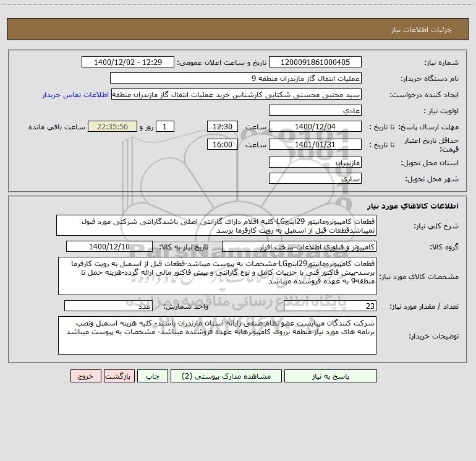Viewport: 476px width, 461px height.
Task: Click the label 'گروه کالا:'
Action: pos(444,247)
